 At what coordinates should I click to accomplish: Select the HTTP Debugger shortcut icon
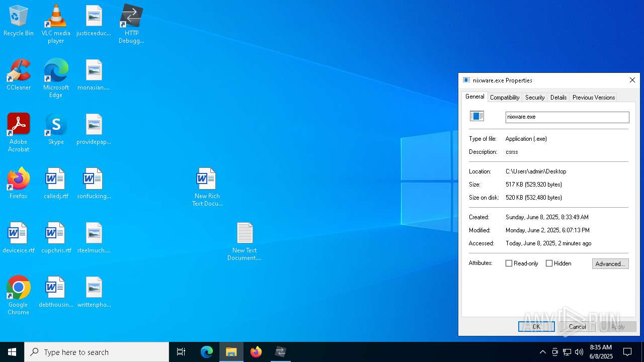click(131, 24)
